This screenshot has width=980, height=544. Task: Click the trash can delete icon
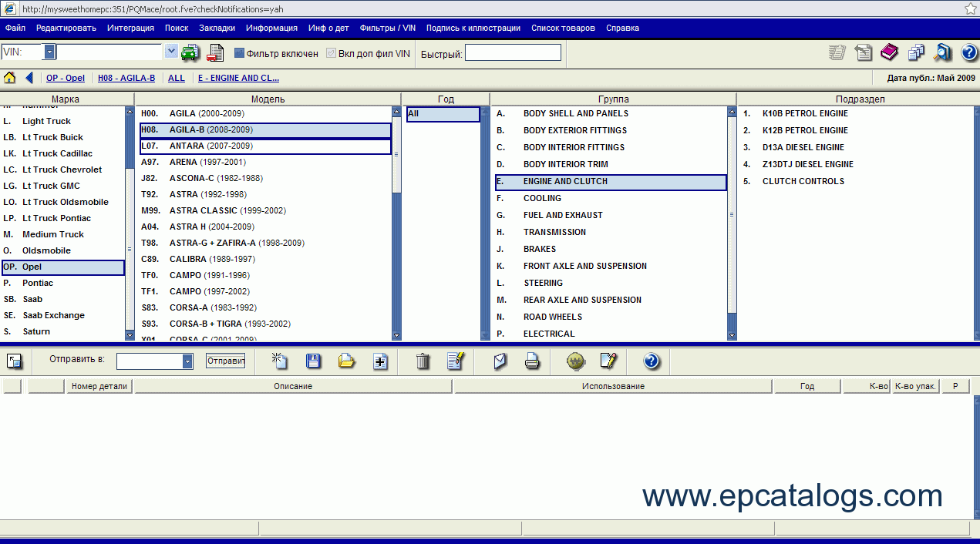[423, 361]
